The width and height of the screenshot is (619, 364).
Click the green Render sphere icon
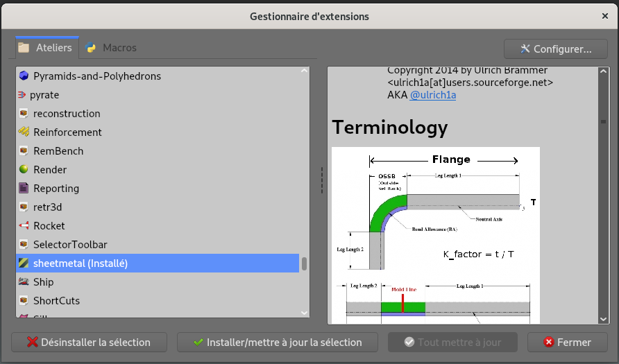click(24, 170)
